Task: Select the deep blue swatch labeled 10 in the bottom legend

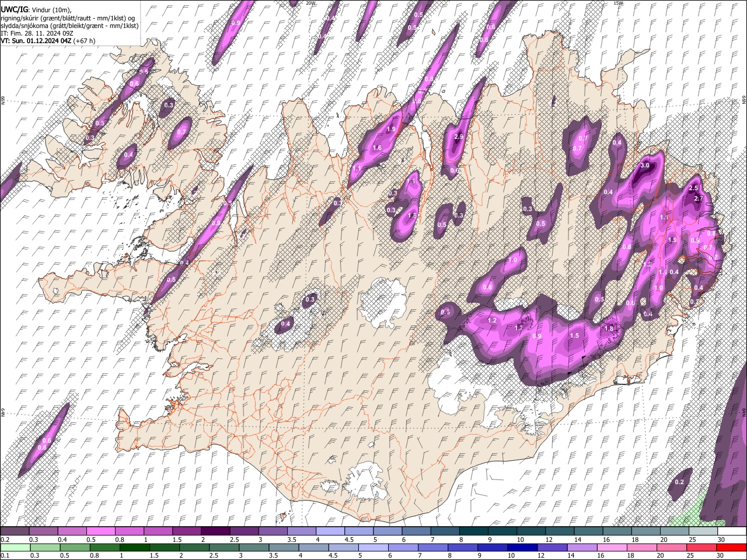Action: pos(522,547)
